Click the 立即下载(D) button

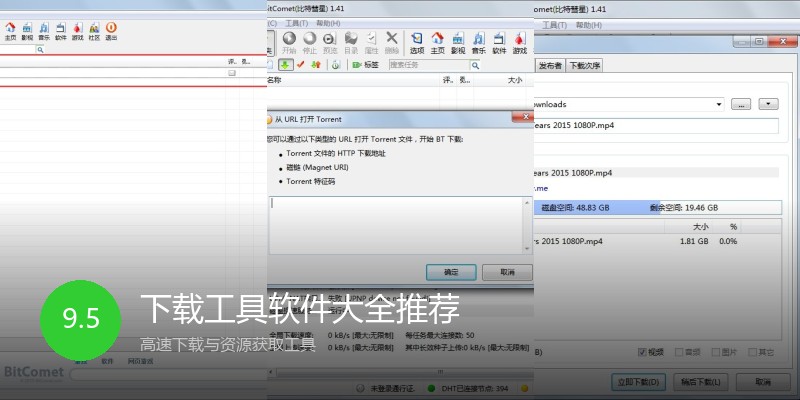click(x=639, y=382)
